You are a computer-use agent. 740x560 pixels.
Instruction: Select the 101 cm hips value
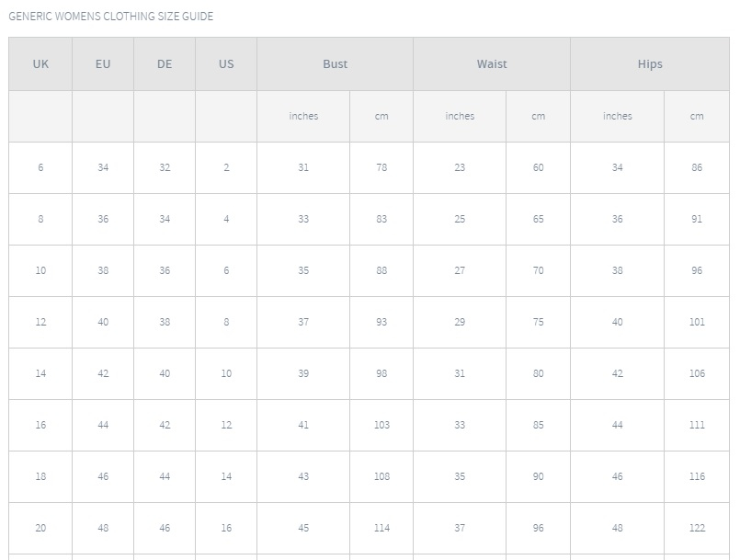point(697,322)
